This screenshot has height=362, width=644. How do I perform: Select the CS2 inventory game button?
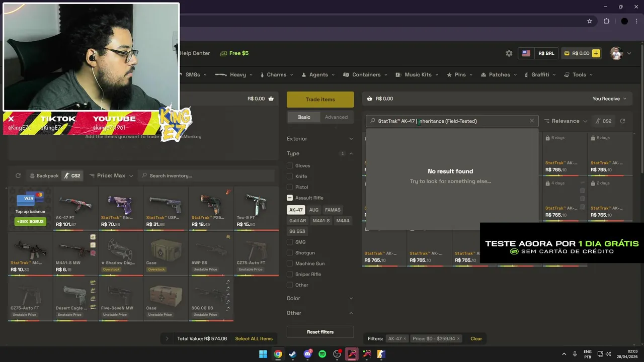pyautogui.click(x=72, y=175)
